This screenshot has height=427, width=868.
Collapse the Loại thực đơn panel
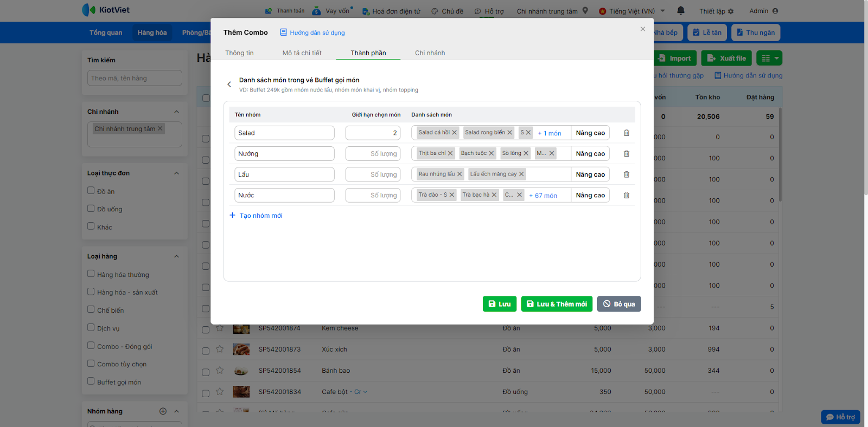[x=176, y=173]
